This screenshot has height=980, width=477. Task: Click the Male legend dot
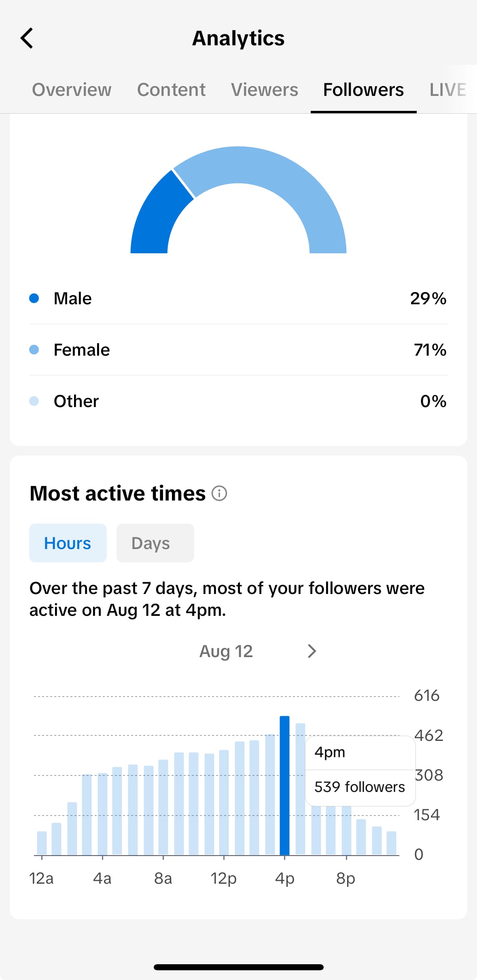click(x=34, y=298)
